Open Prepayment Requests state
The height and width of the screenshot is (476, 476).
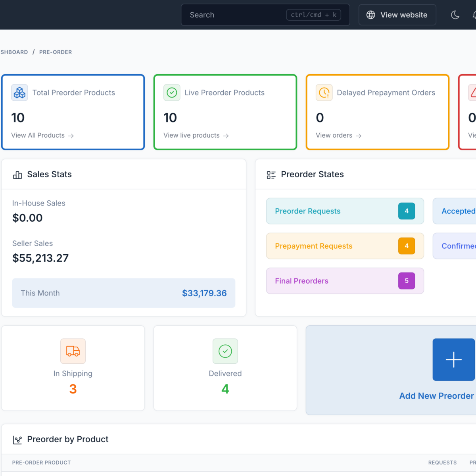[x=345, y=246]
